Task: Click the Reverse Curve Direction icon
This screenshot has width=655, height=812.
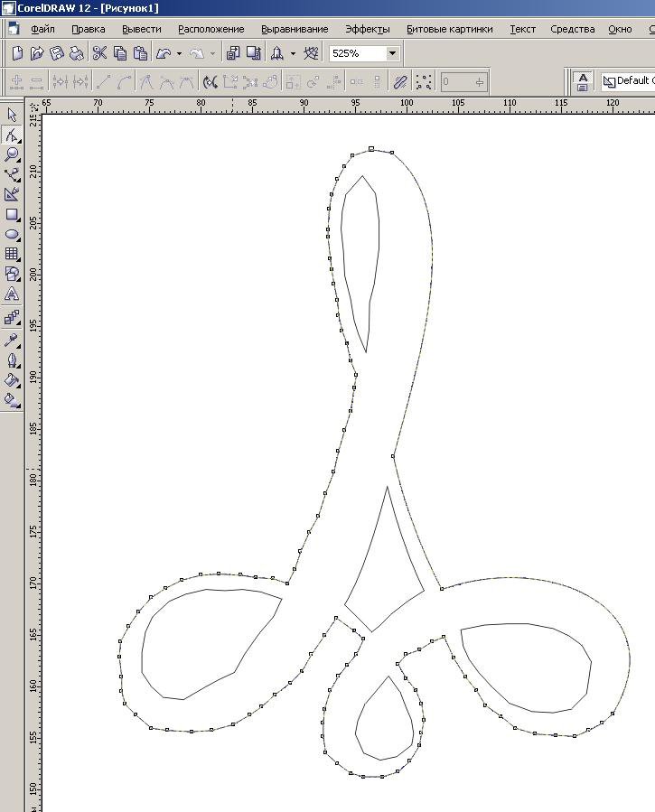Action: pos(210,81)
